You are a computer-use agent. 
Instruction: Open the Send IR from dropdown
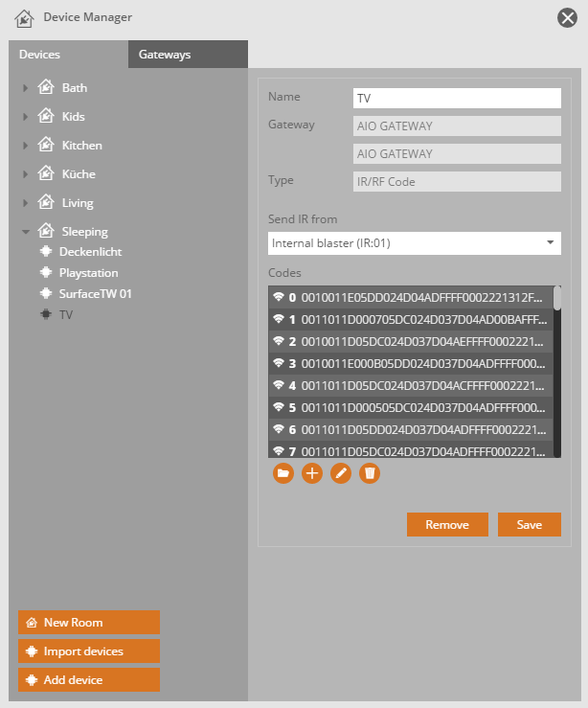pyautogui.click(x=414, y=243)
